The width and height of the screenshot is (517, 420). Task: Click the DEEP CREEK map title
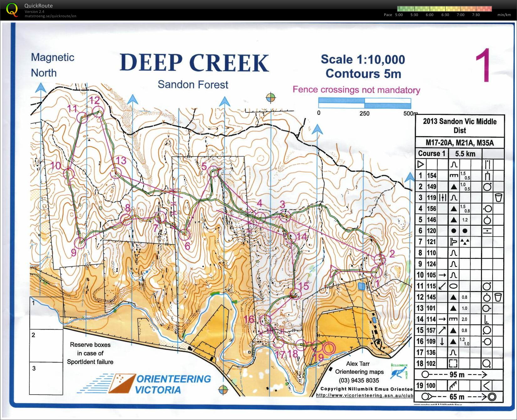coord(194,63)
